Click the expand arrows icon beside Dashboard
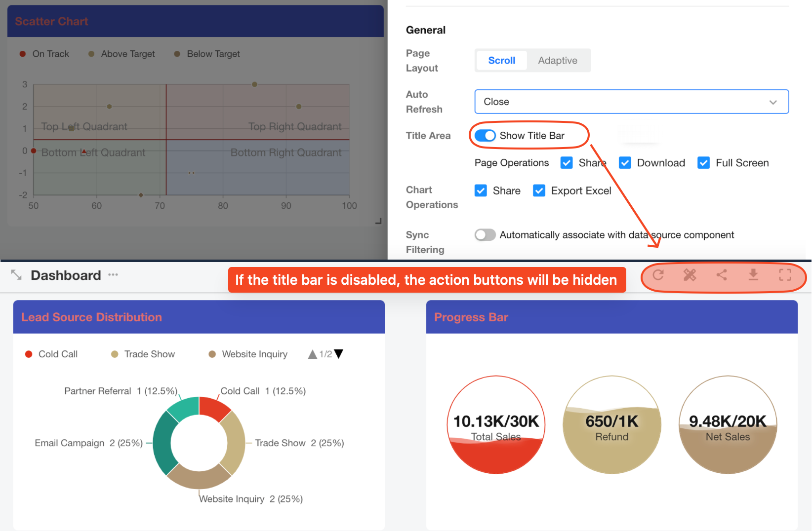 tap(16, 275)
